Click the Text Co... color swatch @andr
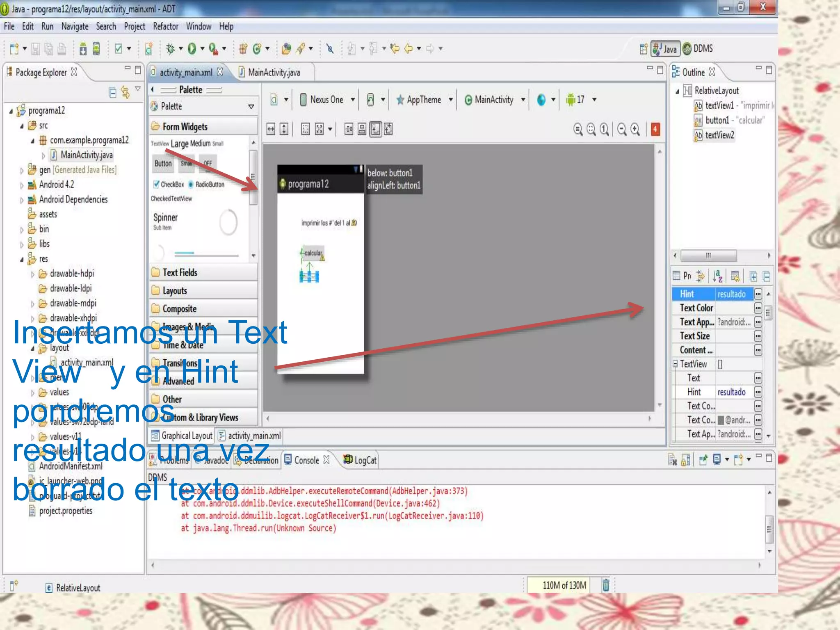This screenshot has width=840, height=630. pyautogui.click(x=721, y=420)
